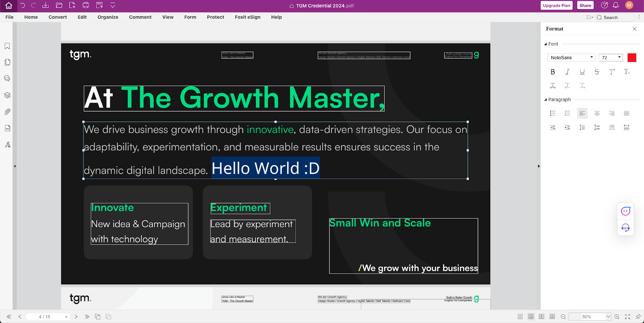Open the File menu

click(x=10, y=17)
